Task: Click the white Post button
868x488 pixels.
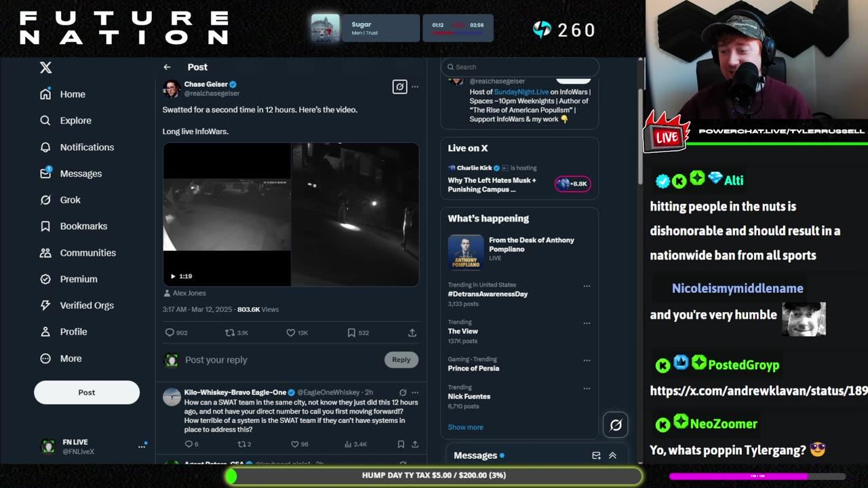Action: coord(87,392)
